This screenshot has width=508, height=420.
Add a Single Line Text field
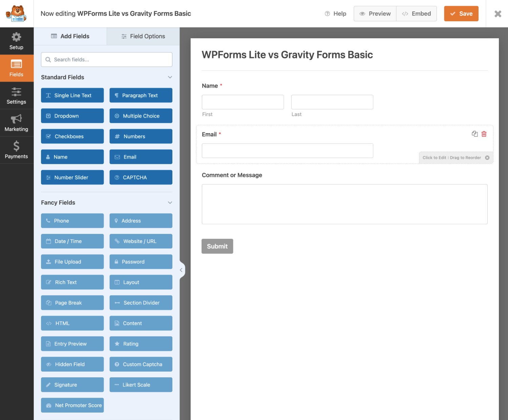tap(72, 95)
